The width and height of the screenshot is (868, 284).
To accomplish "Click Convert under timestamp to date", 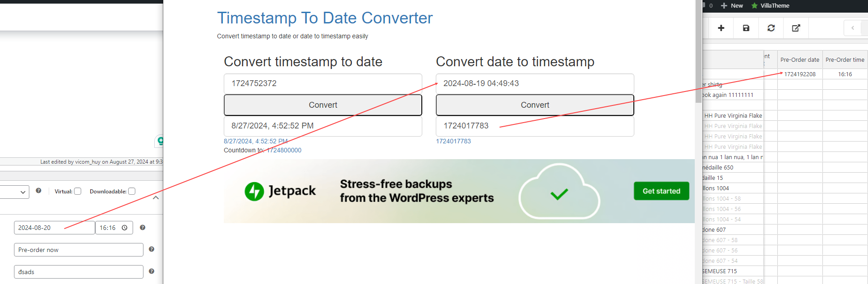I will pyautogui.click(x=323, y=105).
